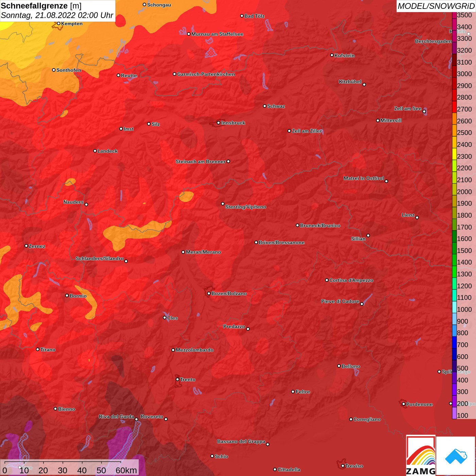Pick the 1000 cyan legend swatch

[x=454, y=307]
